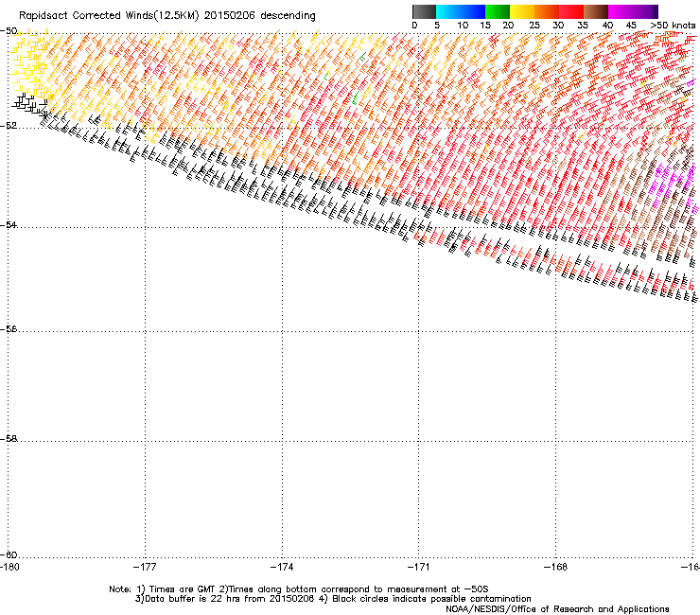Click the date '20150206' in the title
The height and width of the screenshot is (615, 700).
pyautogui.click(x=230, y=15)
